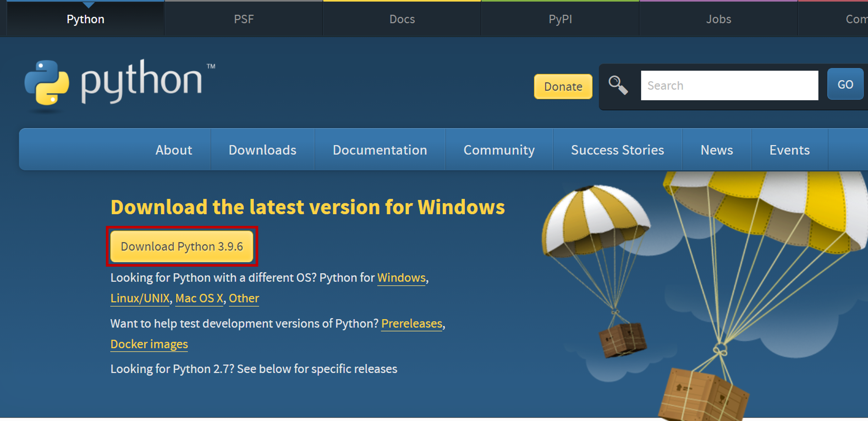The height and width of the screenshot is (421, 868).
Task: Focus the Search input field
Action: (730, 85)
